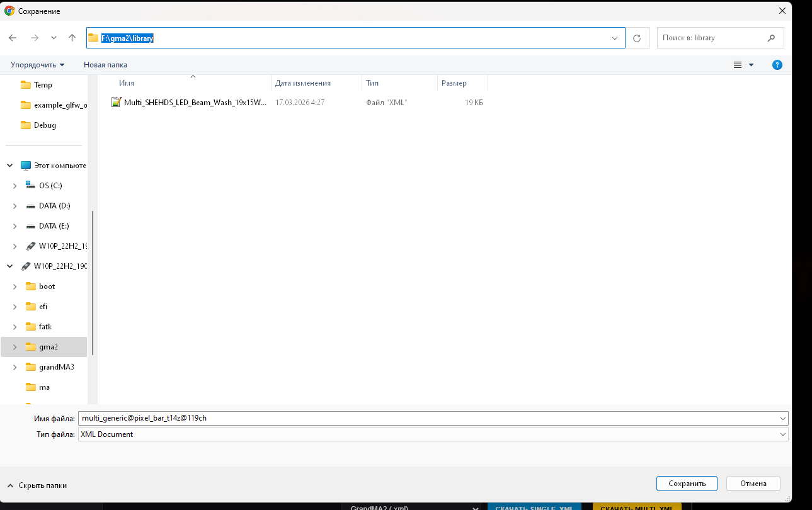The height and width of the screenshot is (510, 812).
Task: Open view options dropdown arrow
Action: [x=751, y=65]
